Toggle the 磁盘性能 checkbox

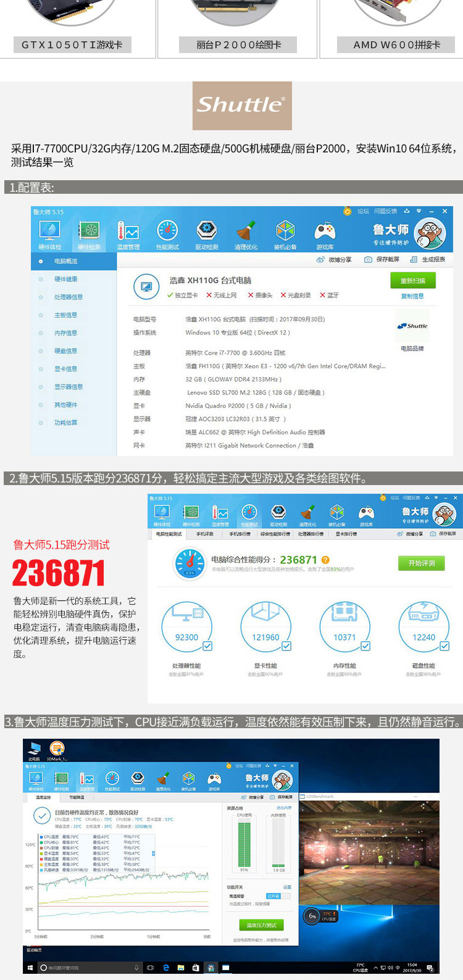(x=444, y=646)
